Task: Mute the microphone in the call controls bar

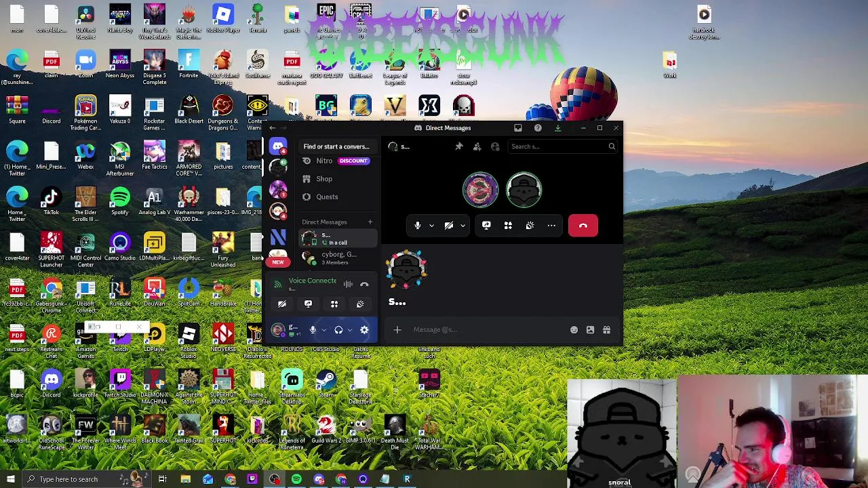Action: coord(417,226)
